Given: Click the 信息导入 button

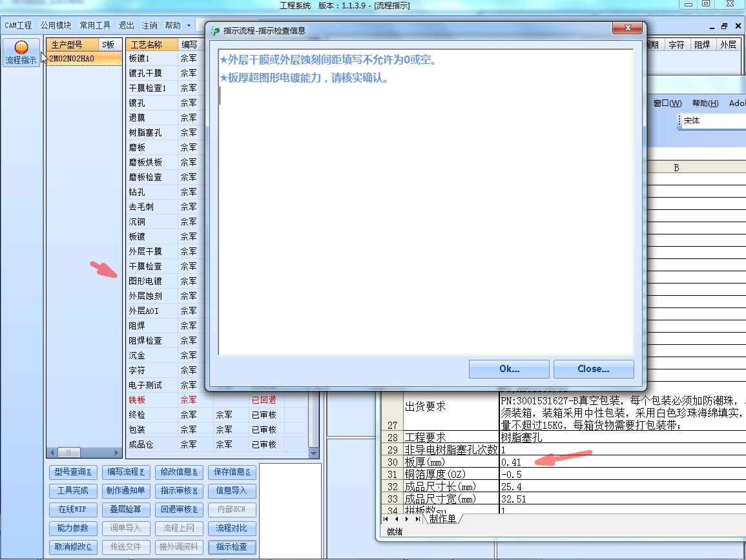Looking at the screenshot, I should pyautogui.click(x=232, y=490).
